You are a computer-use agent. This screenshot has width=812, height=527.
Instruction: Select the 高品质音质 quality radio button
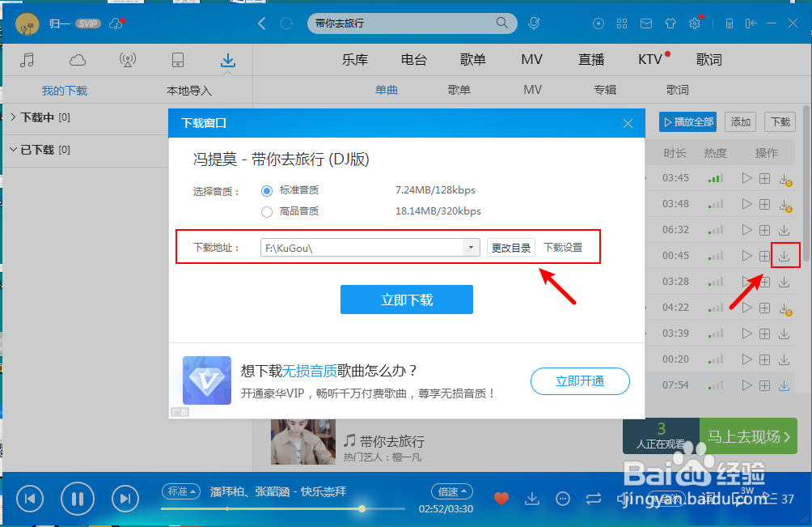tap(267, 211)
